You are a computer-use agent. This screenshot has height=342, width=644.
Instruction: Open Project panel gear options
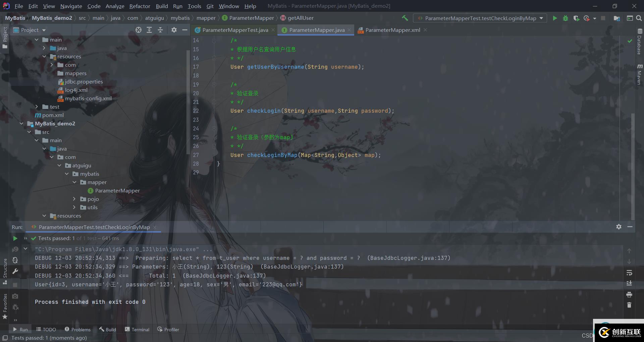(174, 30)
